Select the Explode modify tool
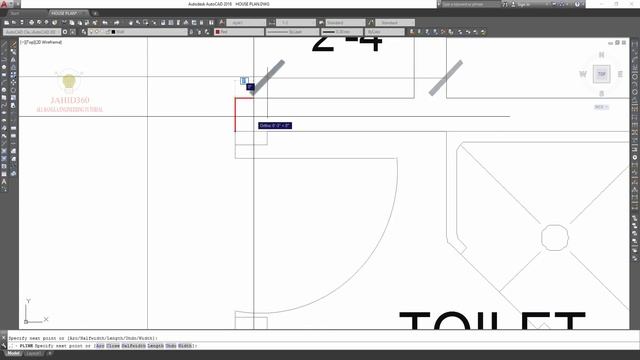This screenshot has width=640, height=360. 13,173
